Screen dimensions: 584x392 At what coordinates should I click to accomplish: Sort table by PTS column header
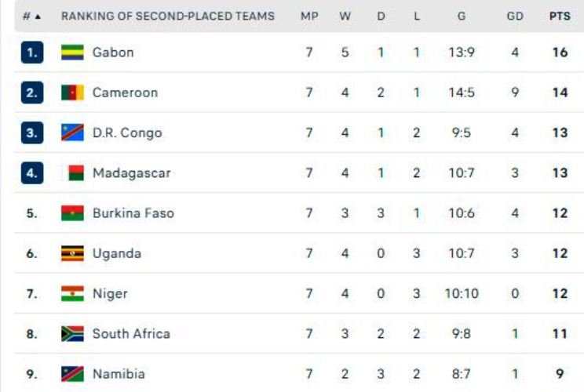tap(560, 16)
